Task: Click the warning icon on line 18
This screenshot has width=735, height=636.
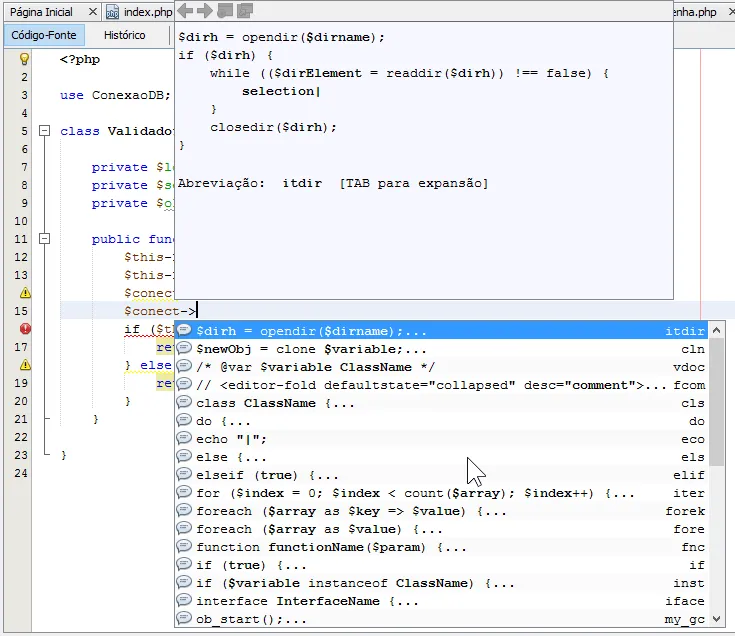Action: [x=26, y=365]
